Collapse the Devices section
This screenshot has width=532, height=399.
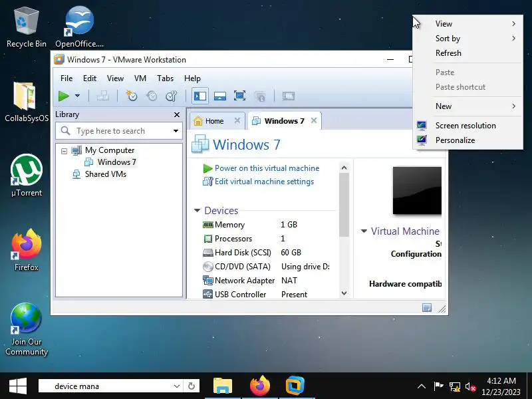pyautogui.click(x=197, y=211)
